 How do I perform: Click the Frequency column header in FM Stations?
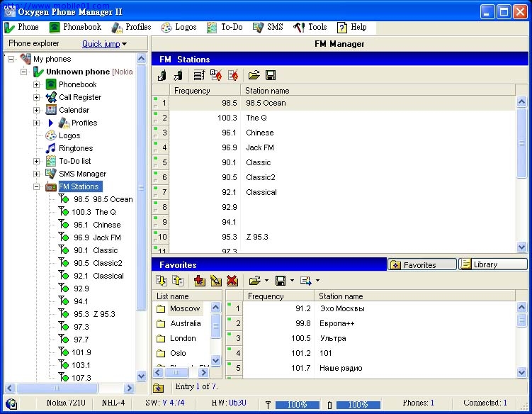[205, 91]
